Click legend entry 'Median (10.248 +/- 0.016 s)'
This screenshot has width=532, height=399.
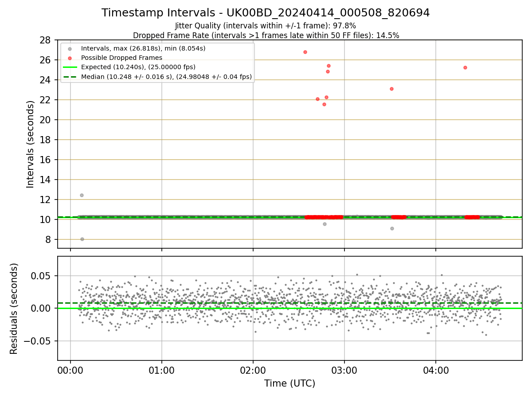click(166, 77)
